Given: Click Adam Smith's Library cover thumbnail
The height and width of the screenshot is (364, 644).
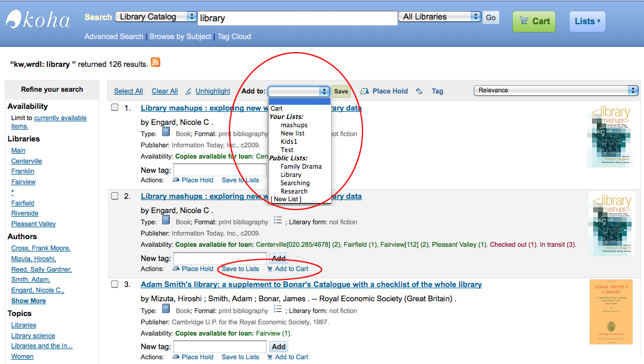Looking at the screenshot, I should coord(611,312).
